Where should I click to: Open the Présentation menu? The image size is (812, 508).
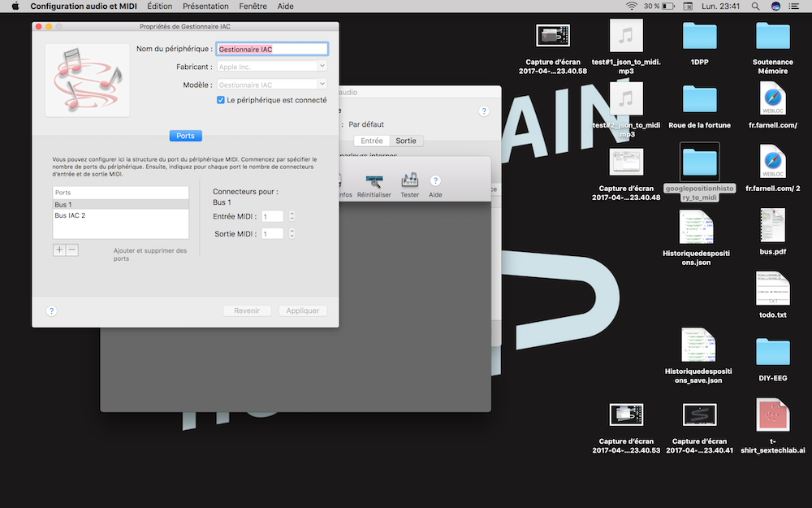click(205, 7)
